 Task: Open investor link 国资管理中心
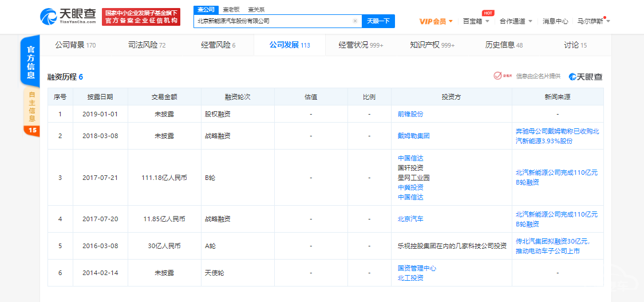click(417, 268)
